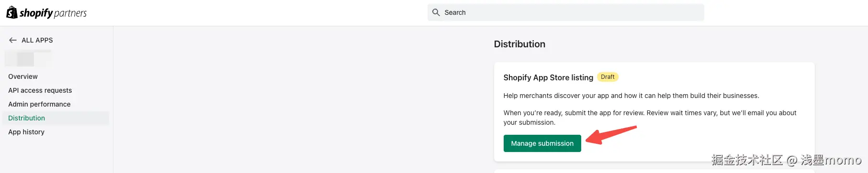Click the green Manage submission button
Viewport: 868px width, 173px height.
click(542, 143)
